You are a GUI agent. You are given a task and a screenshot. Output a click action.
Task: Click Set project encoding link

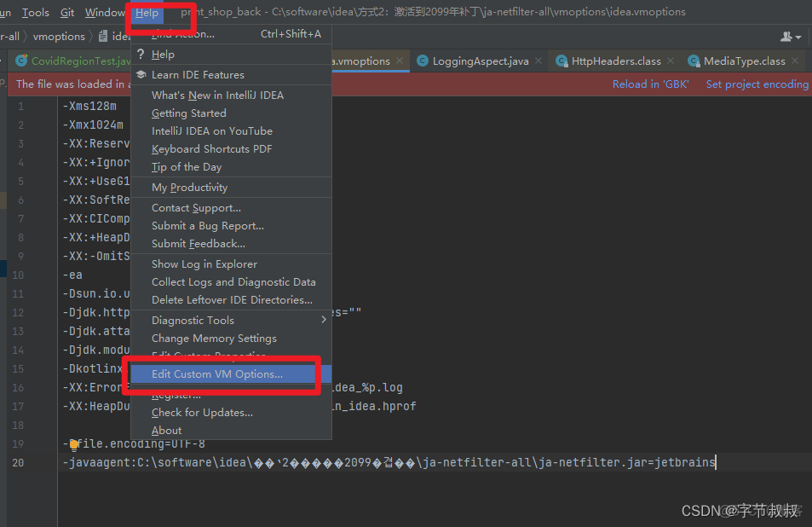pos(757,84)
